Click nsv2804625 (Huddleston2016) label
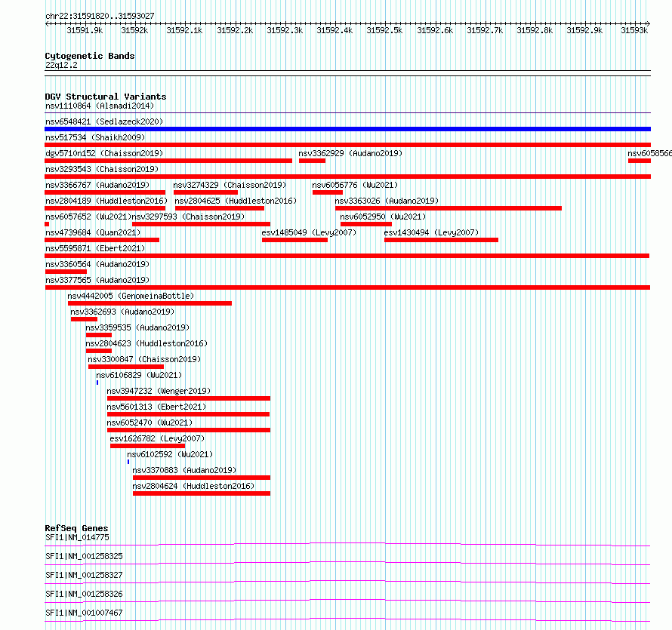The image size is (672, 630). point(236,201)
